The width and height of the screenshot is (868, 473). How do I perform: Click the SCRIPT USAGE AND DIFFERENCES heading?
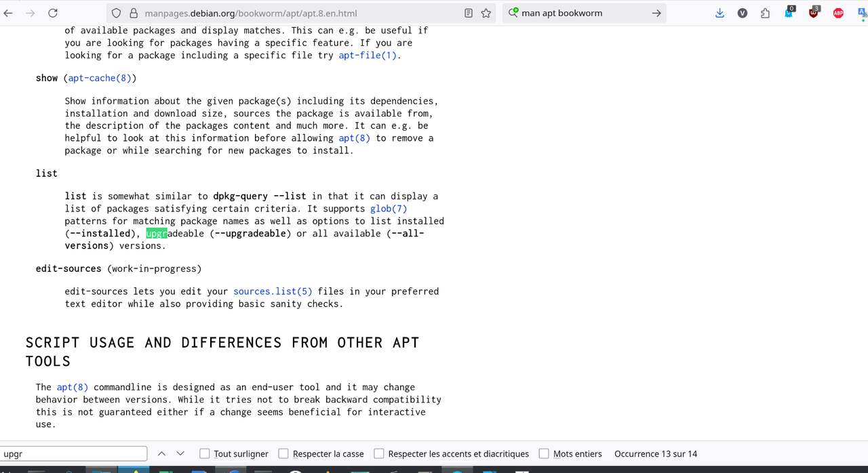pyautogui.click(x=222, y=352)
